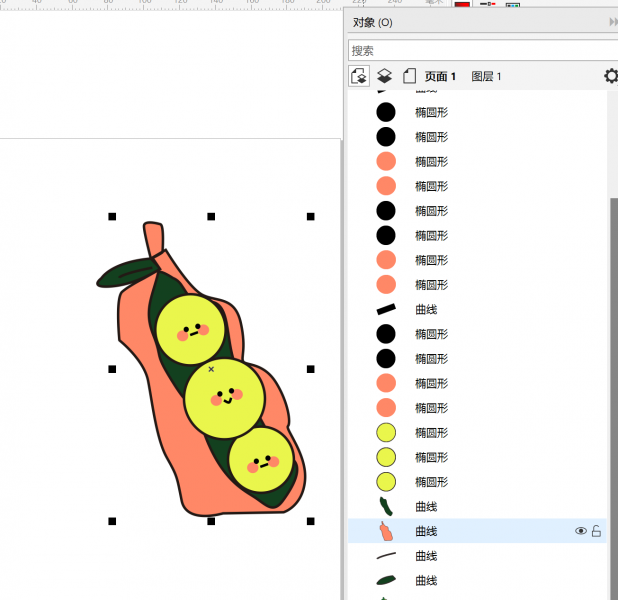The image size is (618, 600).
Task: Select the 曲线 row with green leaf thumbnail
Action: point(477,580)
